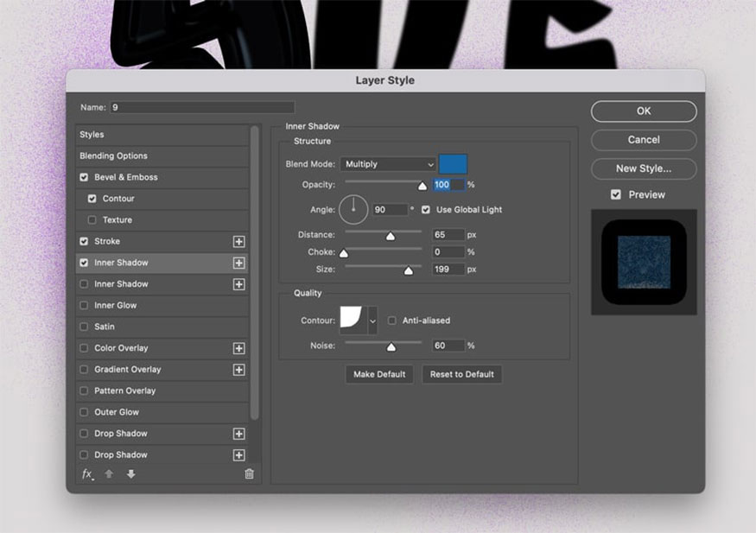This screenshot has height=533, width=756.
Task: Click plus icon beside Gradient Overlay
Action: pos(239,370)
